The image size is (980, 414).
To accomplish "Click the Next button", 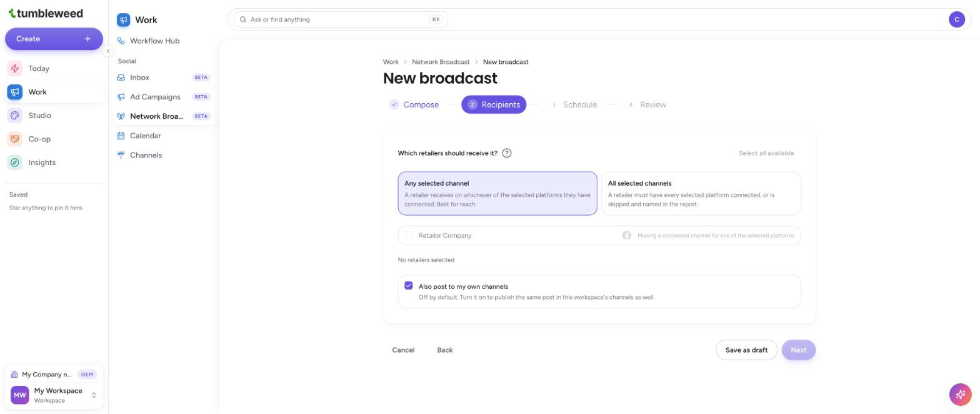I will point(798,350).
